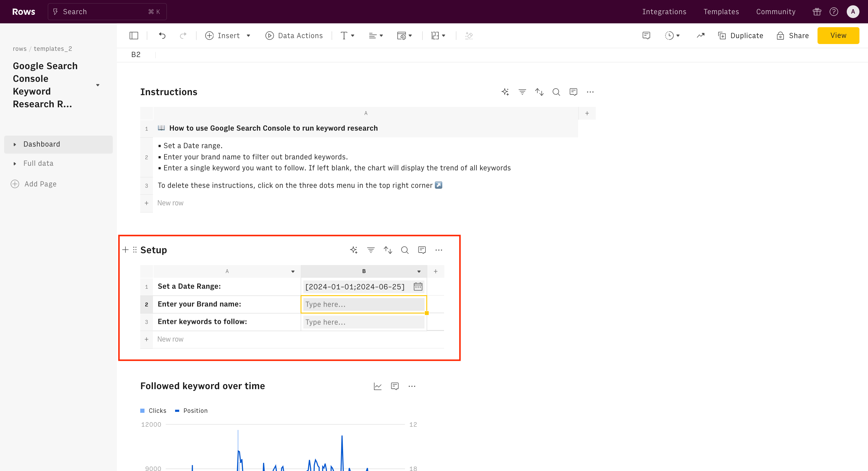Viewport: 868px width, 471px height.
Task: Expand the Full data page
Action: click(x=14, y=164)
